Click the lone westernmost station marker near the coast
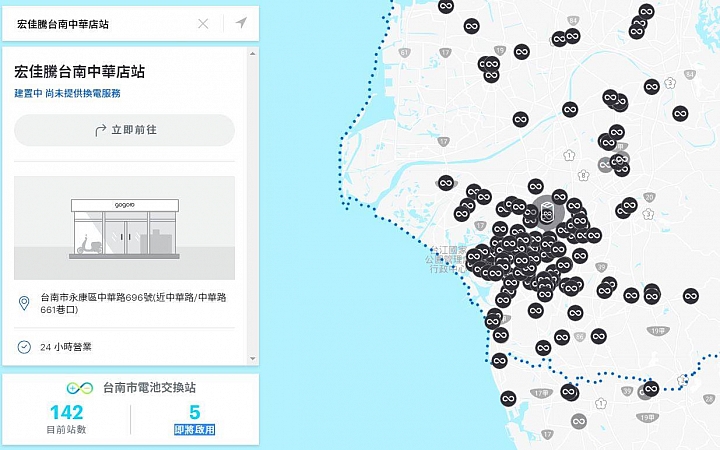 click(446, 183)
